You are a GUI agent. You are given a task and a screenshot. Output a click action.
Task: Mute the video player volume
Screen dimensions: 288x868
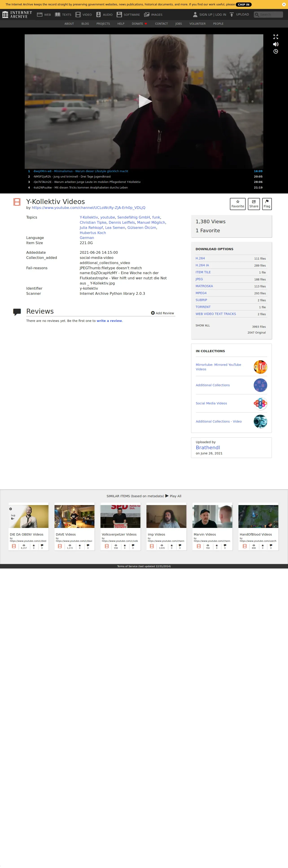(x=275, y=44)
